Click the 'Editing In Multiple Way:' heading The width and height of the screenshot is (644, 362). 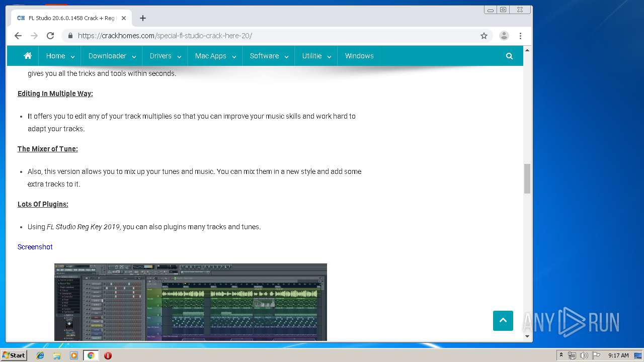(55, 94)
